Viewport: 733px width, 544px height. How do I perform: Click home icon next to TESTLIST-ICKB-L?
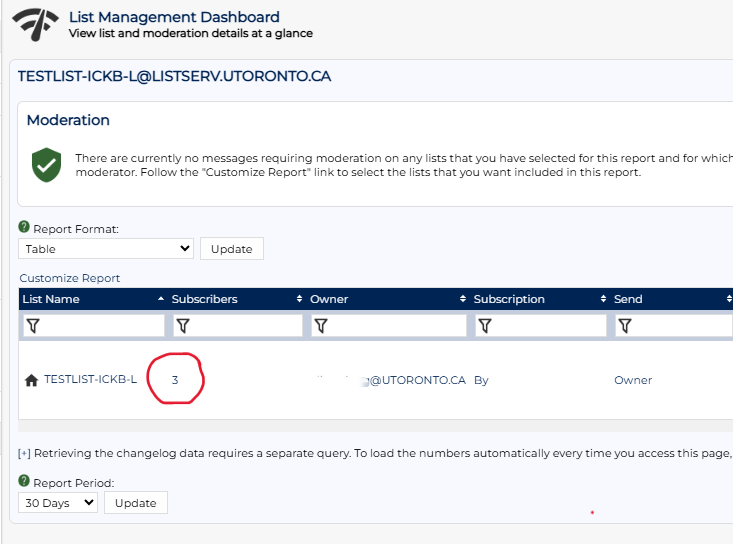31,380
